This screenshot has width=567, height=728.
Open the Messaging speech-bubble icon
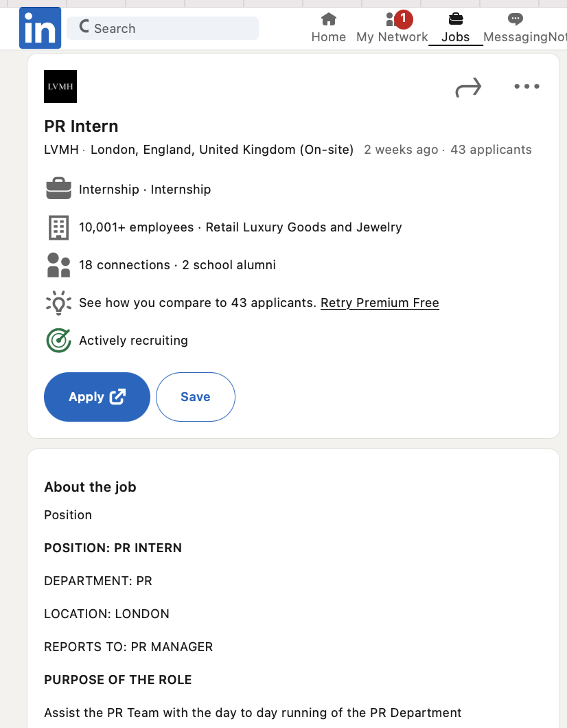(x=515, y=19)
